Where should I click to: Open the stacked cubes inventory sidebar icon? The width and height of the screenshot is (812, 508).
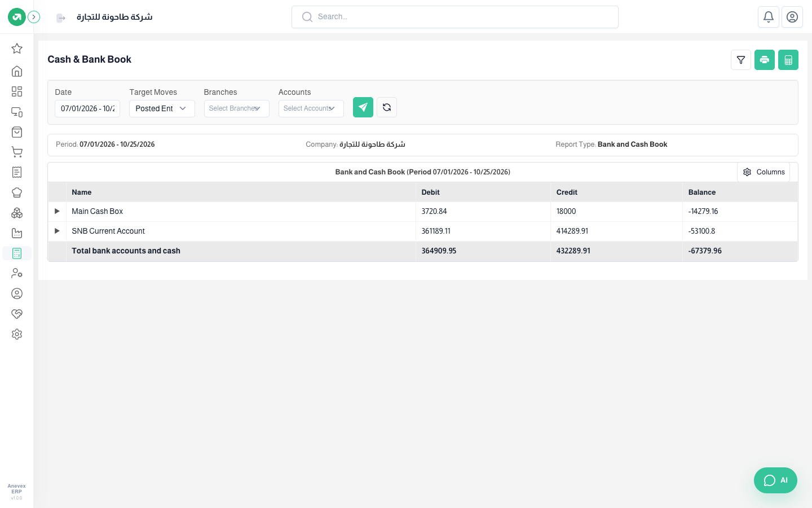click(17, 213)
